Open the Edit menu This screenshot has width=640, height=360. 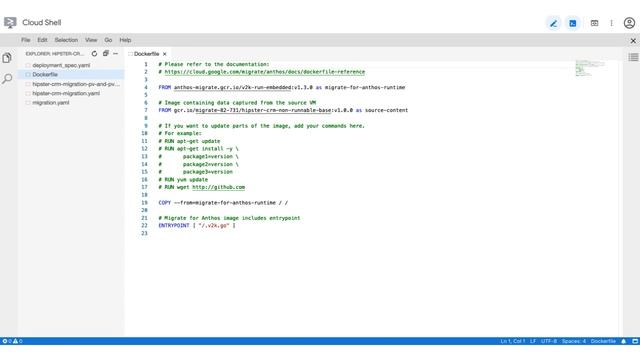42,40
